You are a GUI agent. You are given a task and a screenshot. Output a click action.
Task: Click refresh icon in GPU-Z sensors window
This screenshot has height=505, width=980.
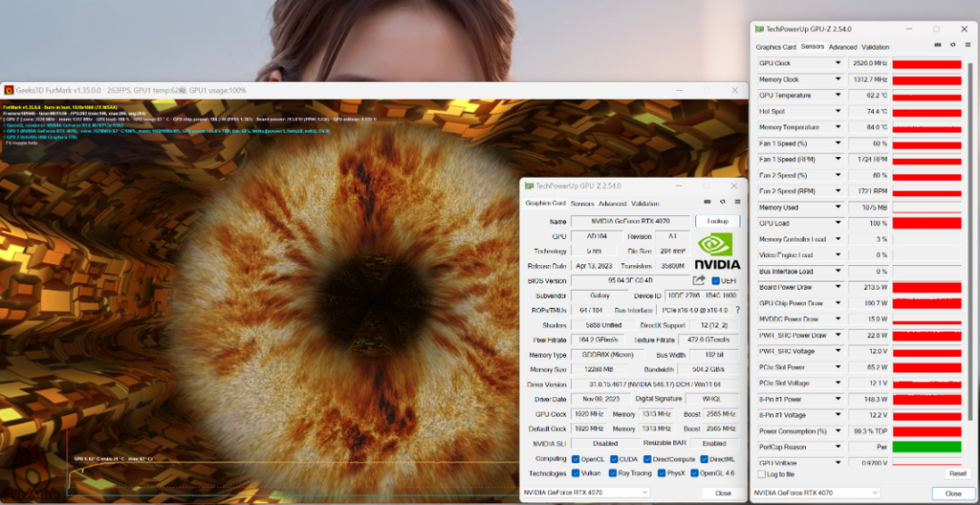[953, 45]
